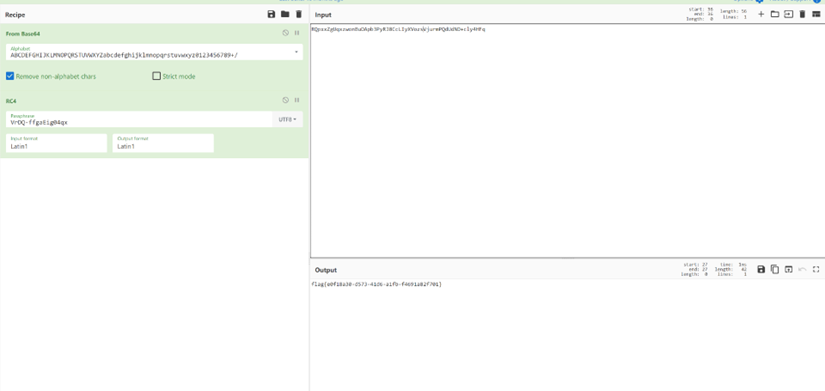Screen dimensions: 825x391
Task: Open folder as input
Action: click(774, 14)
